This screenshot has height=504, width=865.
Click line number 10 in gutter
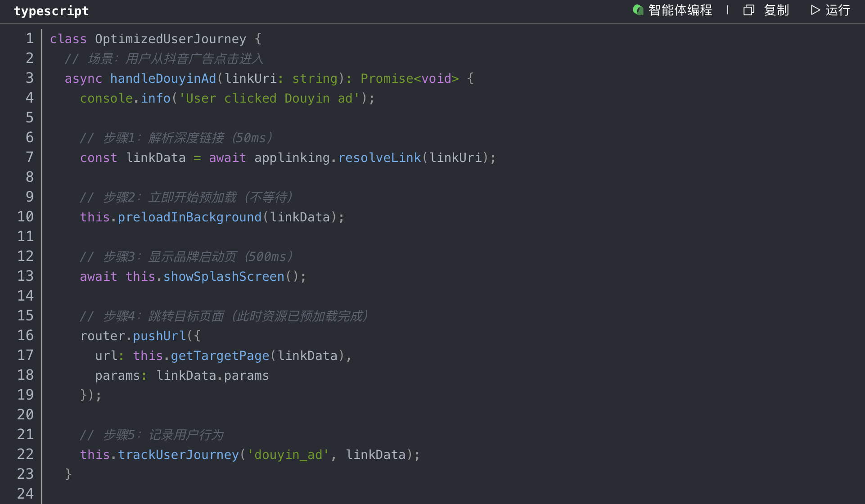[x=26, y=217]
